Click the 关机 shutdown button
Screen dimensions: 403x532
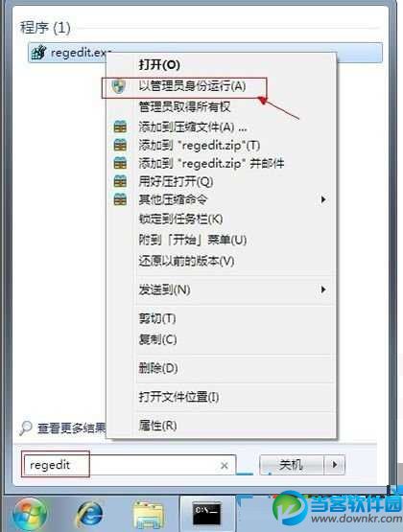point(292,464)
